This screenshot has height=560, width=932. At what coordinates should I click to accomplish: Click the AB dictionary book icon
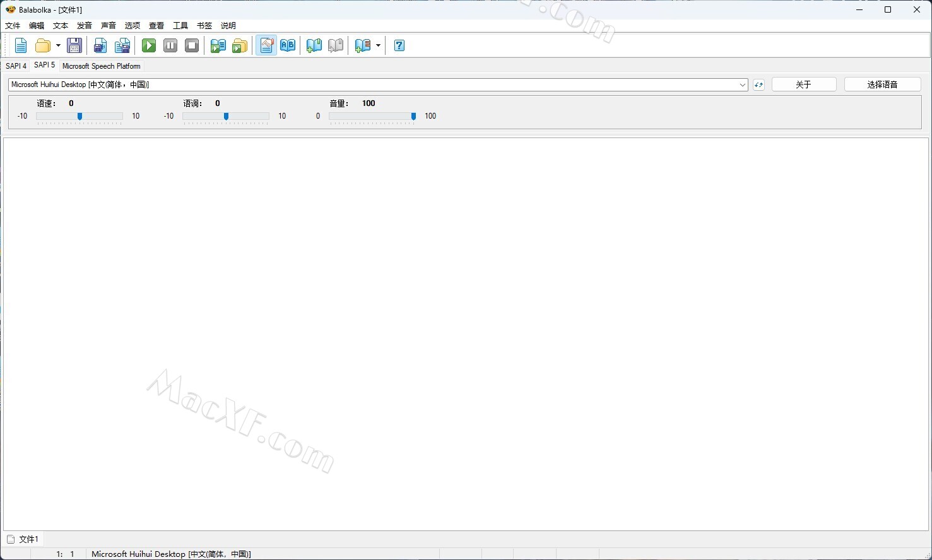[288, 45]
